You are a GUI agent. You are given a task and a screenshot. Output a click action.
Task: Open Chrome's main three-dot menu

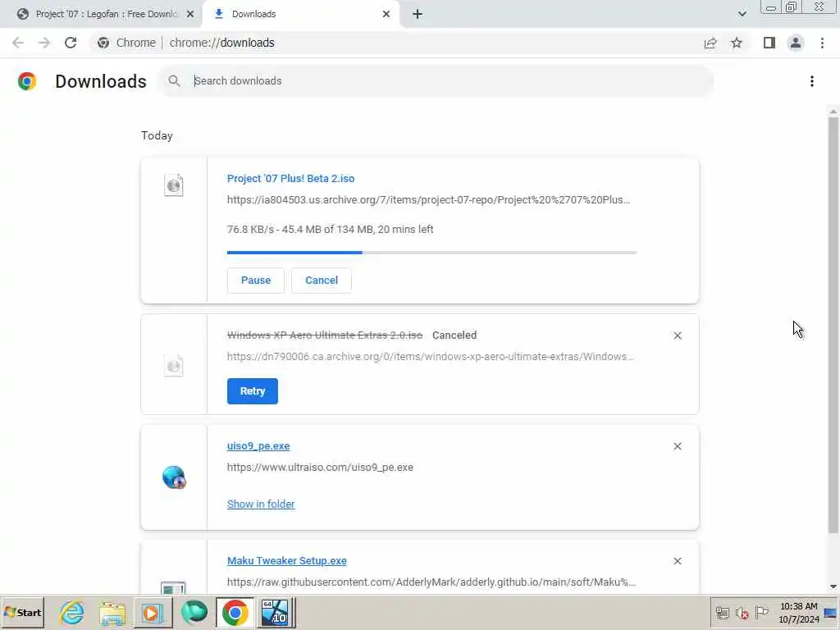point(822,43)
